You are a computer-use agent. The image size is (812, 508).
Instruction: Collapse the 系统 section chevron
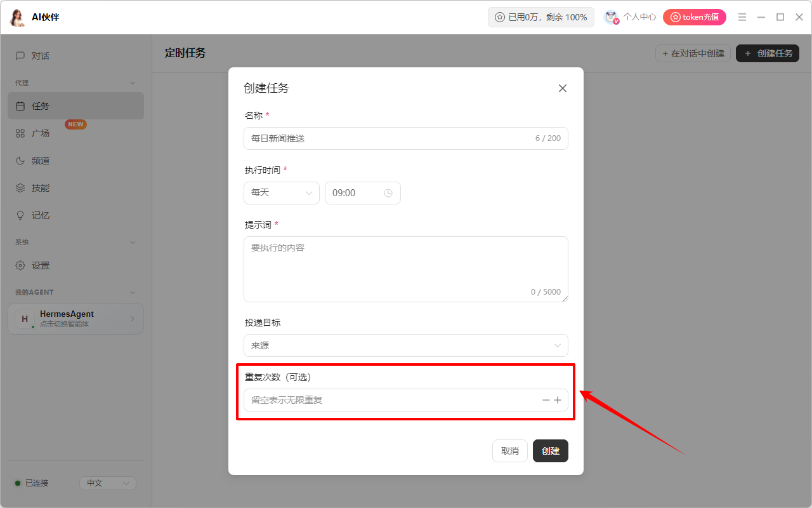pyautogui.click(x=133, y=243)
